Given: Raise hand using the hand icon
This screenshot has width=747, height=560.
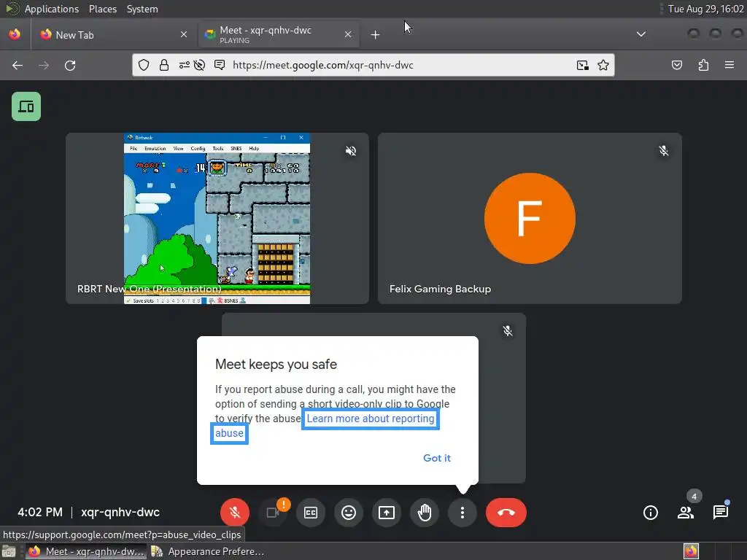Looking at the screenshot, I should 425,513.
